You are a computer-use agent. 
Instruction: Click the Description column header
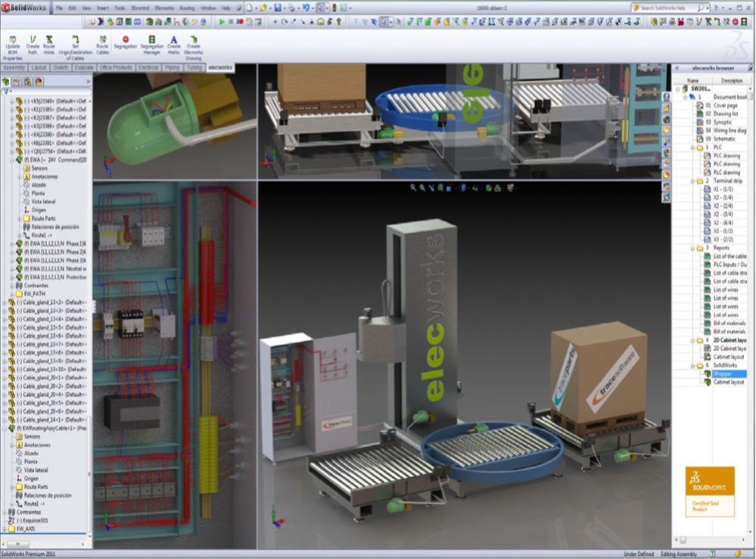click(731, 80)
